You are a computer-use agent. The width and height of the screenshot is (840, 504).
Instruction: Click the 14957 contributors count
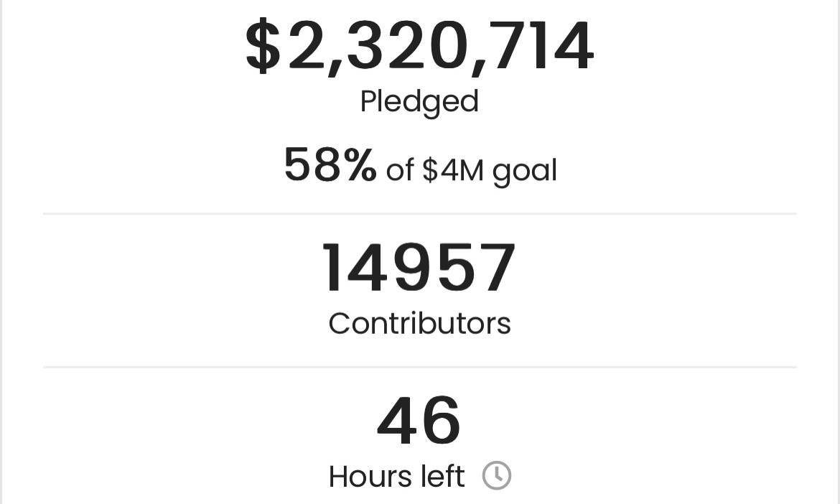[x=419, y=269]
